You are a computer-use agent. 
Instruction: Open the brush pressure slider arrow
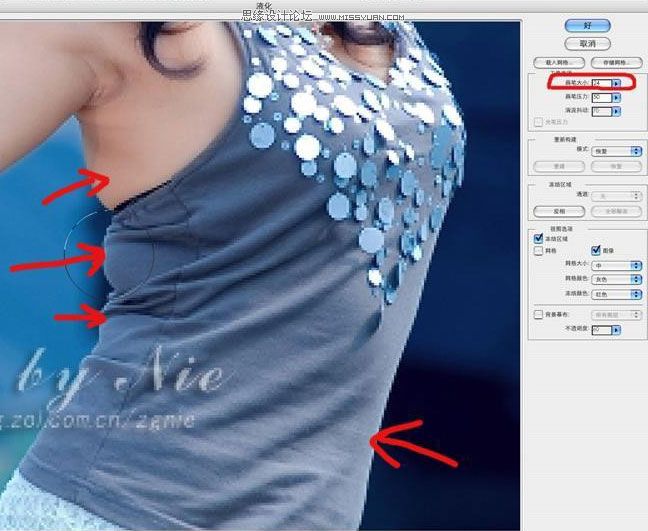(617, 98)
